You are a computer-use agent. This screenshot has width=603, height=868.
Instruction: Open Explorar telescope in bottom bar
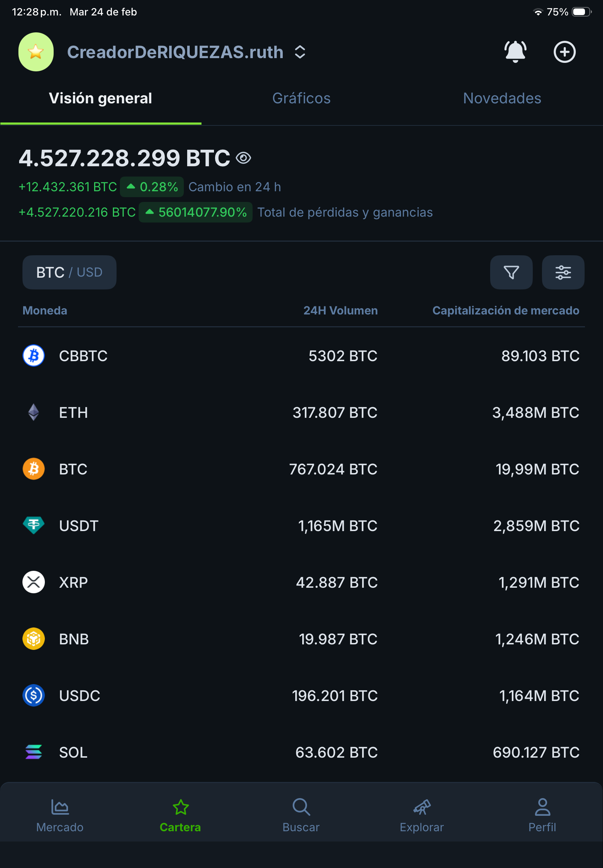tap(422, 815)
